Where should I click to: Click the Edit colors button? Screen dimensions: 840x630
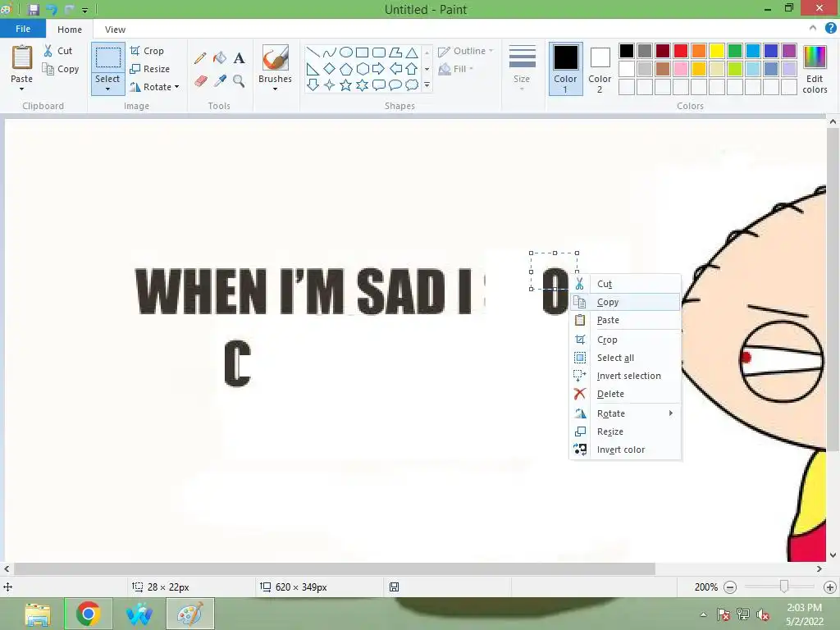(815, 69)
